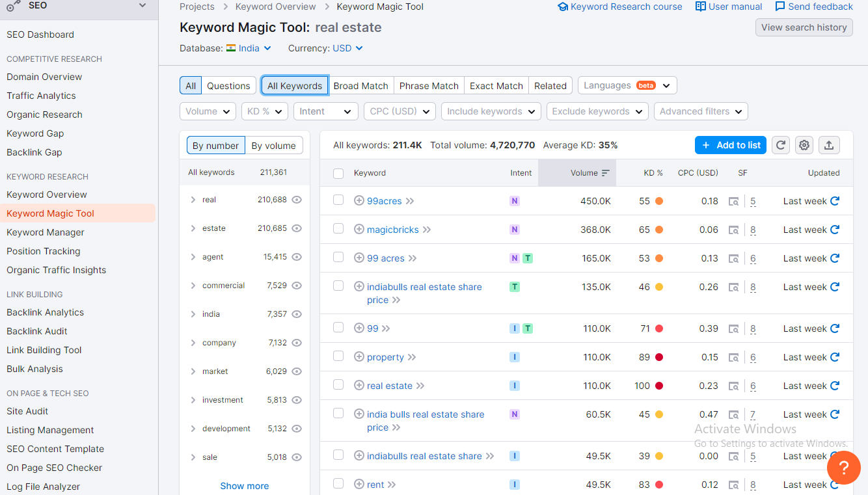868x495 pixels.
Task: Select the Phrase Match tab
Action: tap(429, 85)
